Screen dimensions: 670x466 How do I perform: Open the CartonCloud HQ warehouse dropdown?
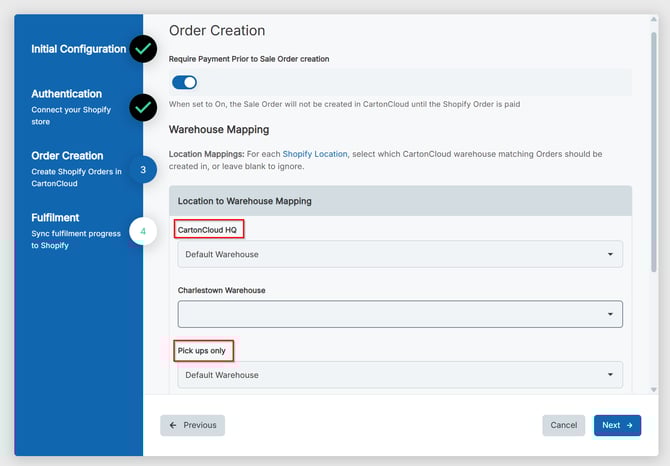[400, 254]
